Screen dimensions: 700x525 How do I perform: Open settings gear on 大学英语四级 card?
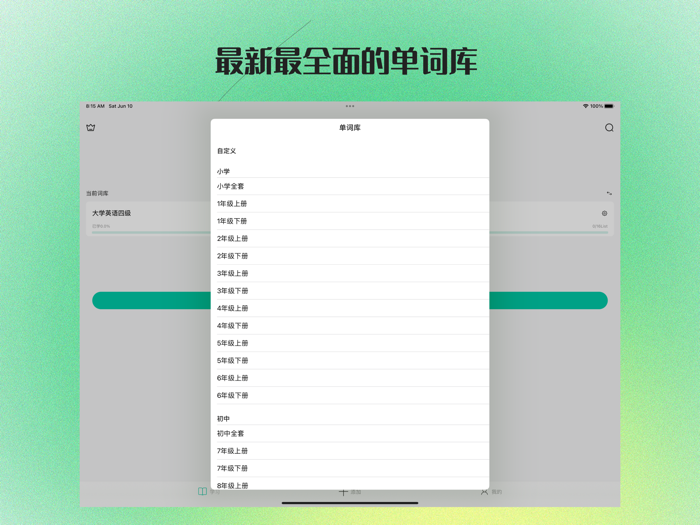[604, 213]
